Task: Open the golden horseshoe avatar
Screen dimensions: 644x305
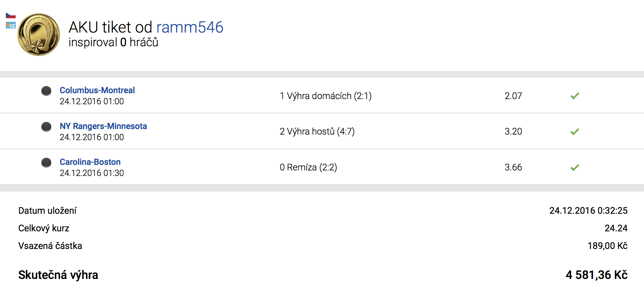Action: [38, 35]
